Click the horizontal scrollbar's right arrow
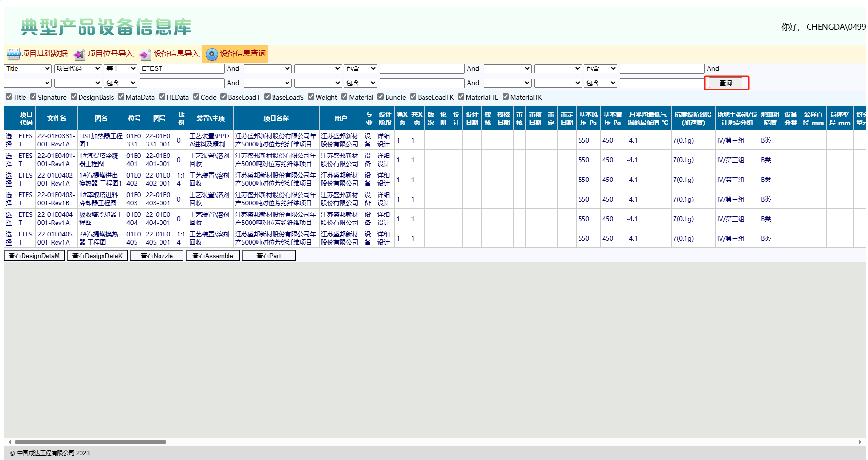Viewport: 868px width, 460px height. (860, 442)
